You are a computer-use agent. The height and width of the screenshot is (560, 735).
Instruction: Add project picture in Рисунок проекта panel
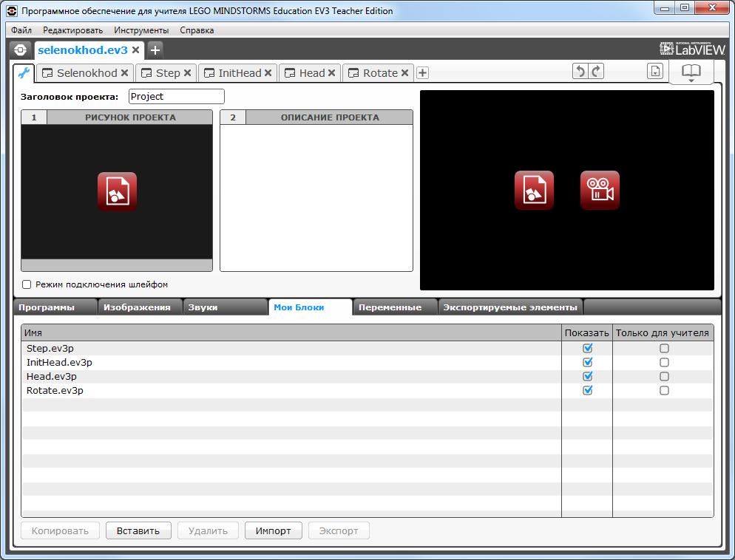[x=117, y=191]
